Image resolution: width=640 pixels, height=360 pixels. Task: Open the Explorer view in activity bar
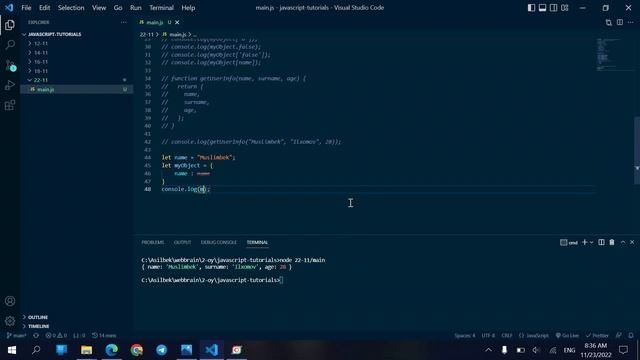click(x=10, y=25)
